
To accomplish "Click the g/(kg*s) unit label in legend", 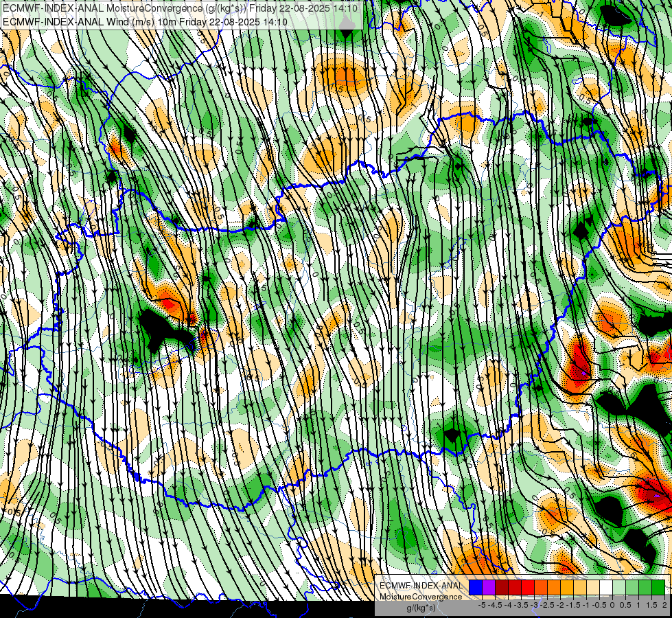I will tap(421, 608).
